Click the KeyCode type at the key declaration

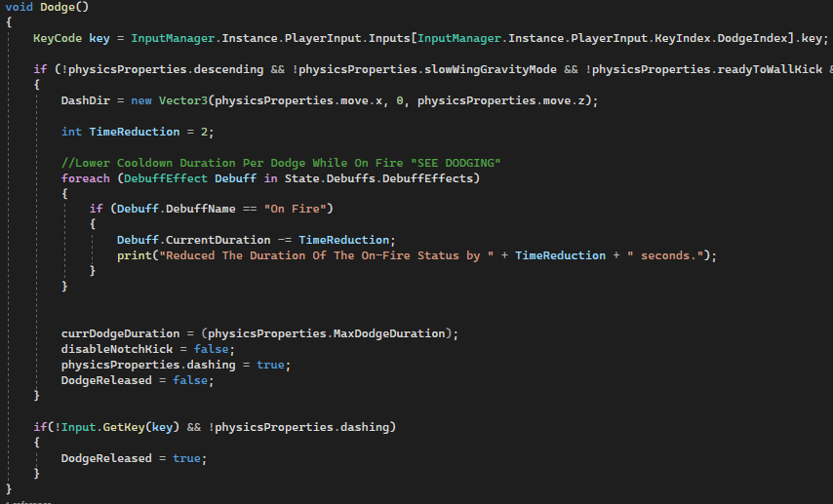(x=58, y=38)
